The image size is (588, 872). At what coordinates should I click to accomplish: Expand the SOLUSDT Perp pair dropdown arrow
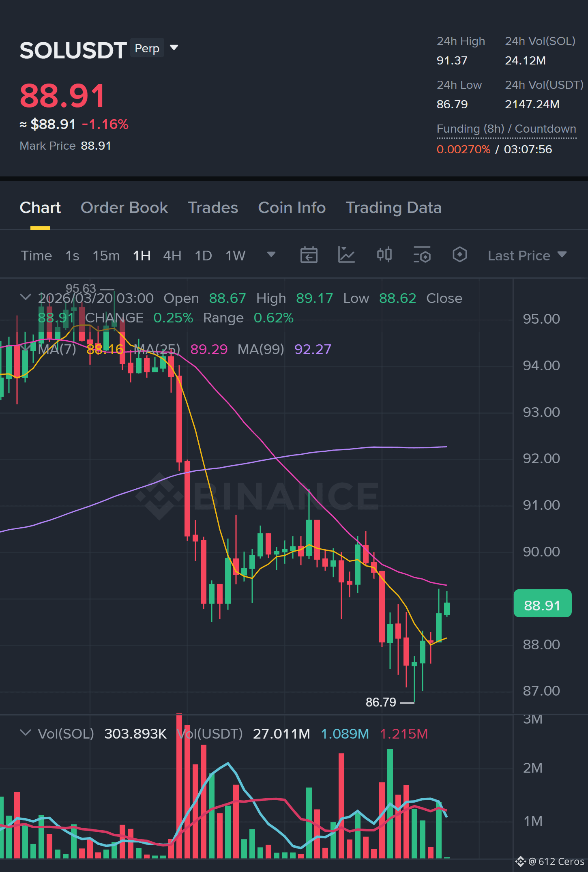pyautogui.click(x=174, y=48)
